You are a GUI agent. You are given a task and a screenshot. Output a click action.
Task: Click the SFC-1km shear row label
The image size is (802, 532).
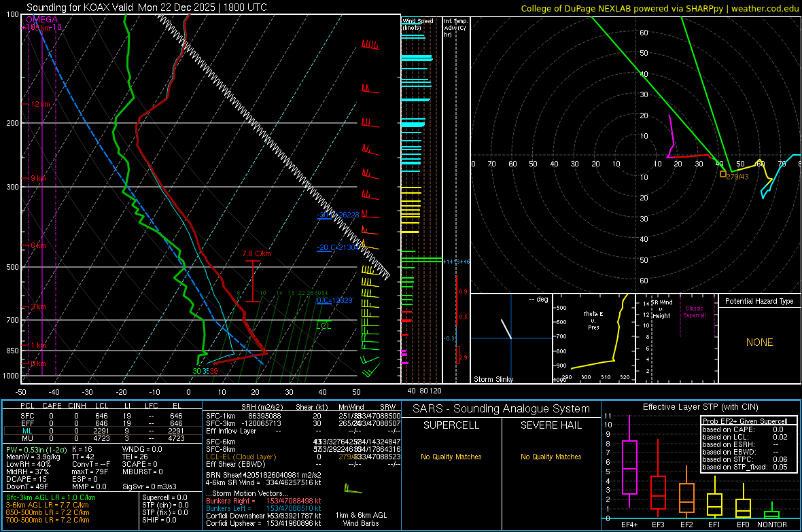click(x=220, y=416)
